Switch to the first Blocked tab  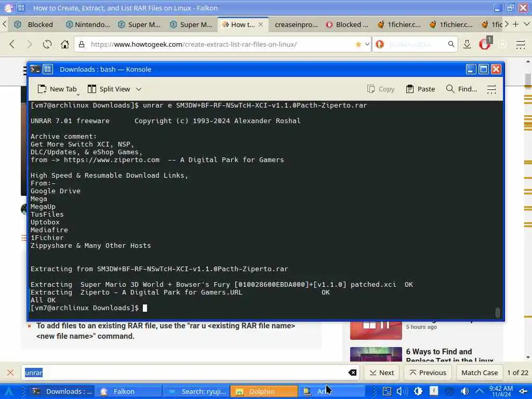[x=34, y=24]
